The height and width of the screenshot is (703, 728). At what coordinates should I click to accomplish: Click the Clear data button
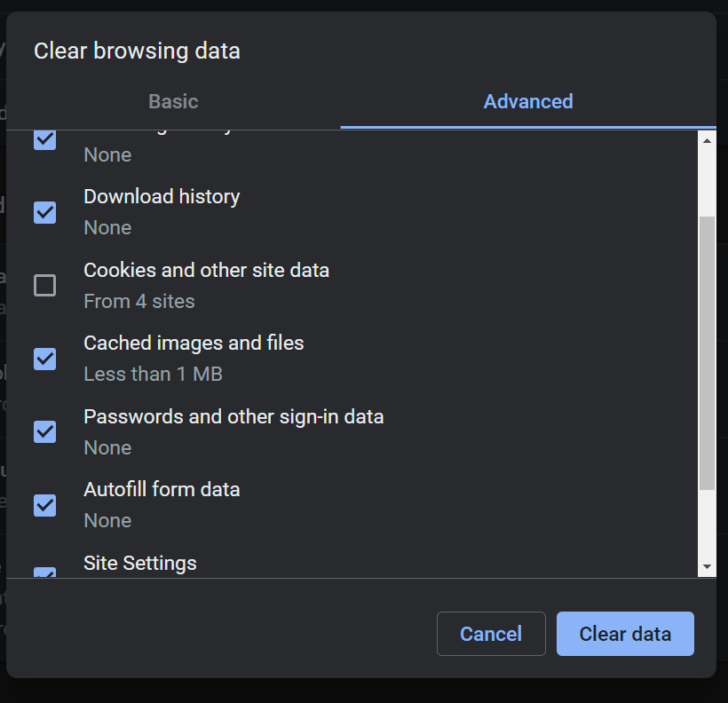coord(625,634)
